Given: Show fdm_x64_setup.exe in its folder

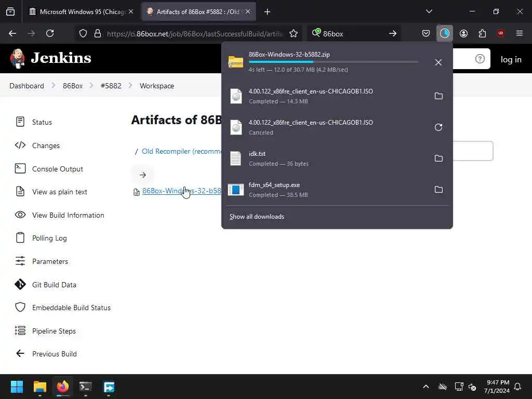Looking at the screenshot, I should click(438, 189).
